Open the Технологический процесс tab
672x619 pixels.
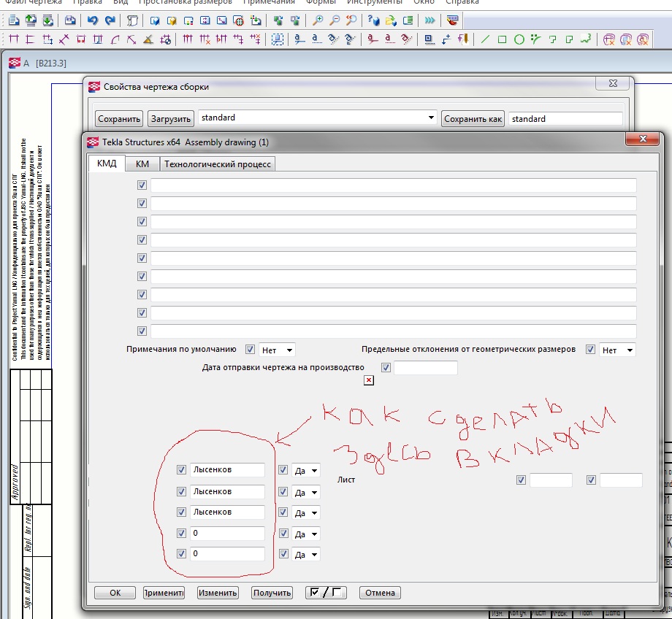tap(218, 164)
